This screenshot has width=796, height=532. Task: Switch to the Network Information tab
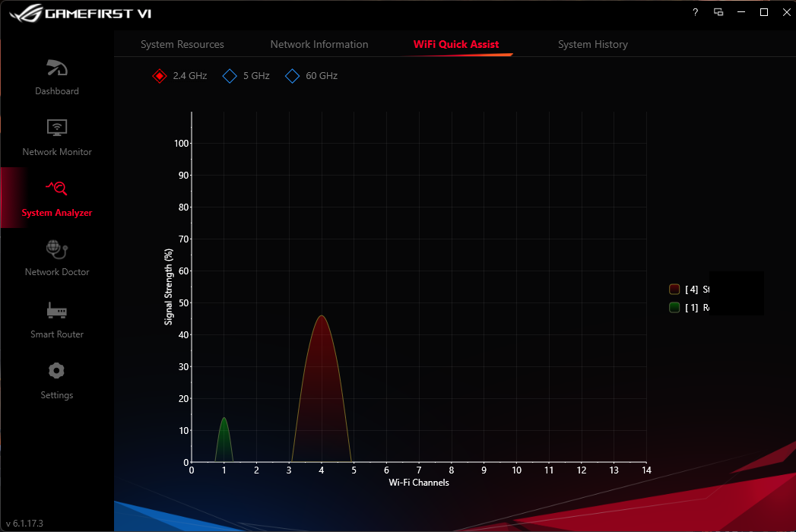pos(319,44)
